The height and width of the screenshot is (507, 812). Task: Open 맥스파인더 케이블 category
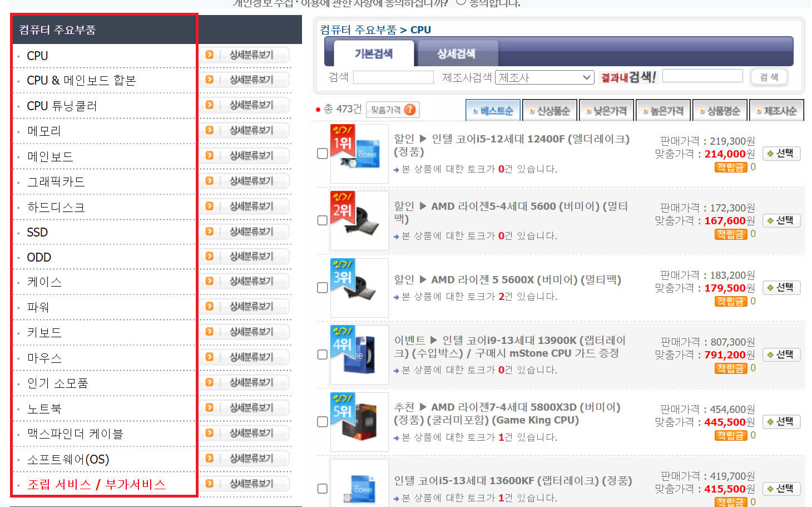tap(75, 434)
